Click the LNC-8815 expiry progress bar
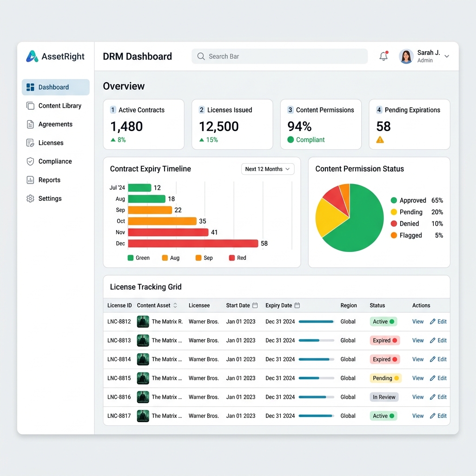The height and width of the screenshot is (476, 476). [x=316, y=378]
